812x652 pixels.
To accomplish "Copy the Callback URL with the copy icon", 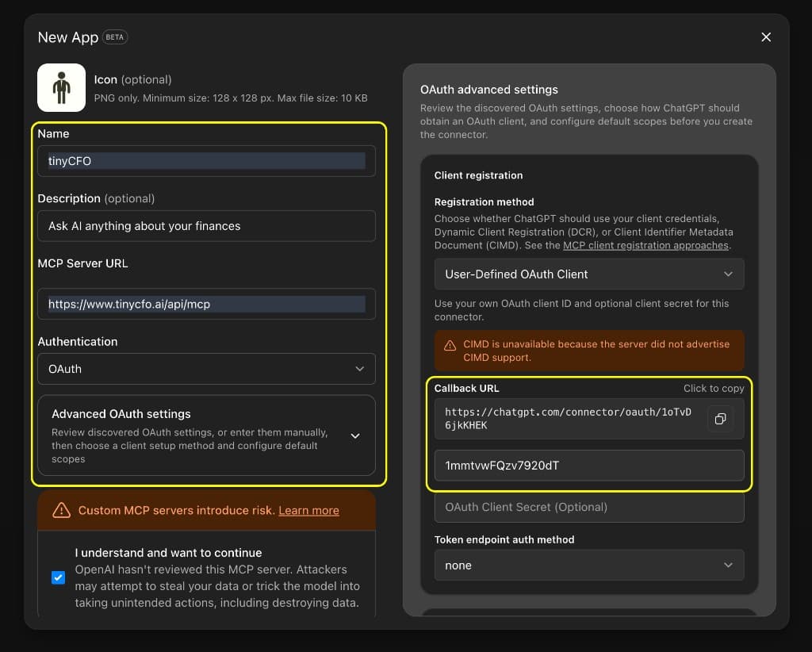I will click(720, 419).
